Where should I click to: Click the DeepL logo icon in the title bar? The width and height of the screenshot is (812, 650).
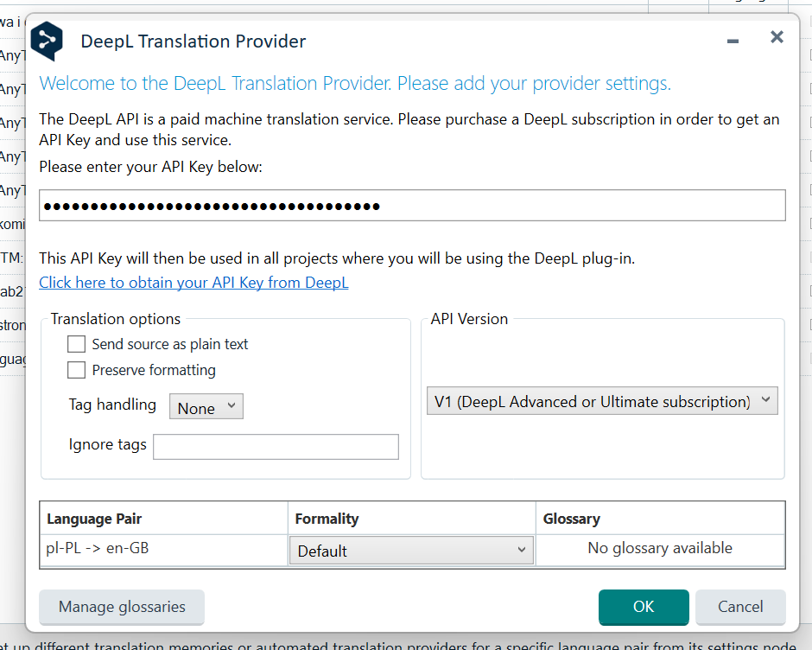click(47, 41)
